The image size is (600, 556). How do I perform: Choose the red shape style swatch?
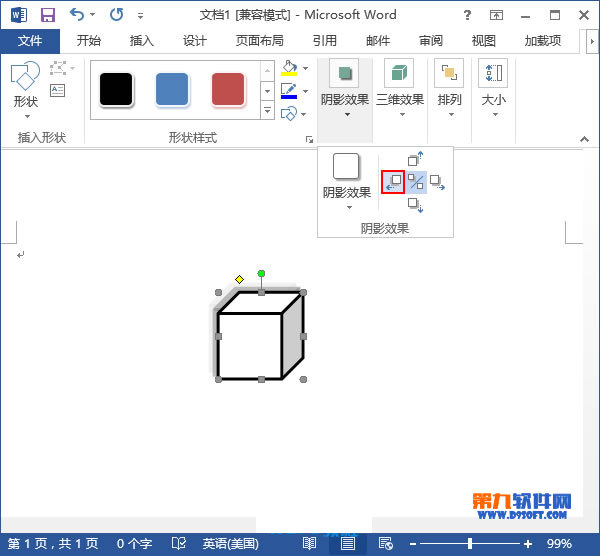(228, 90)
